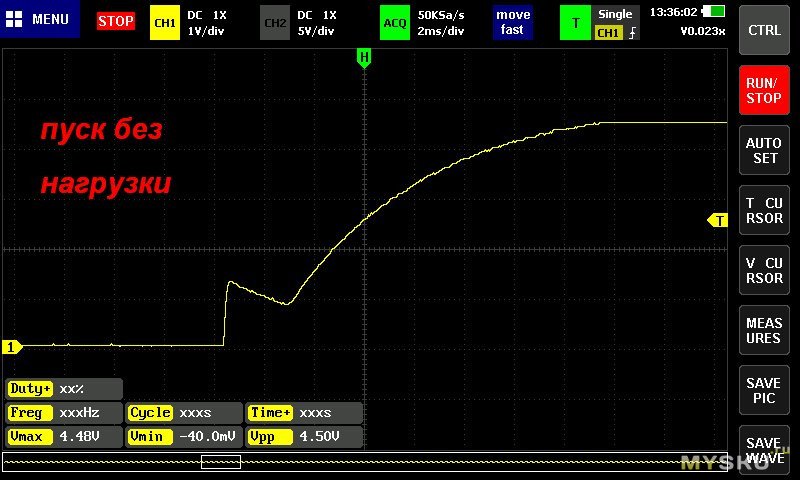The image size is (800, 480).
Task: Click the battery level indicator
Action: [x=713, y=11]
